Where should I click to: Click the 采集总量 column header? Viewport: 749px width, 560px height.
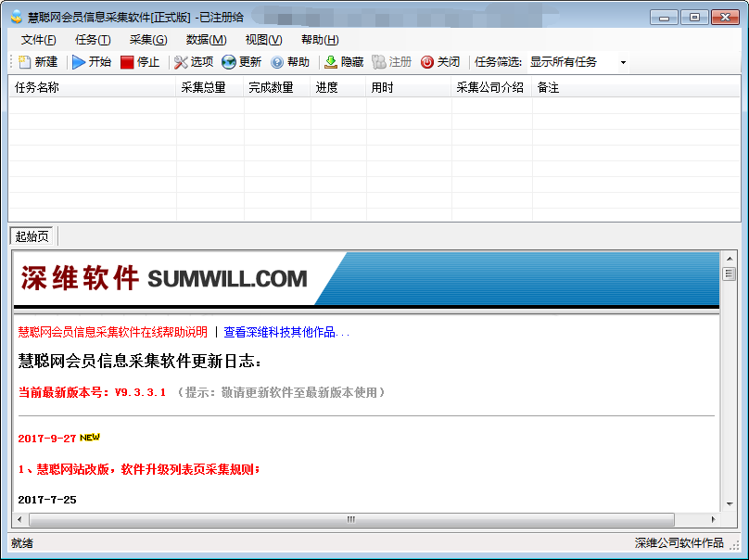tap(209, 87)
